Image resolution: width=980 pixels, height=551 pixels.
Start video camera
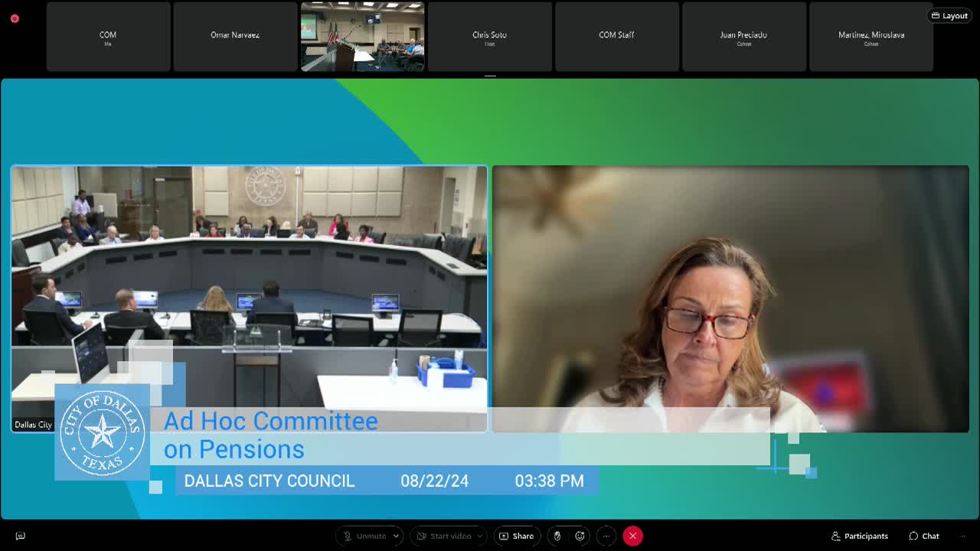[443, 536]
